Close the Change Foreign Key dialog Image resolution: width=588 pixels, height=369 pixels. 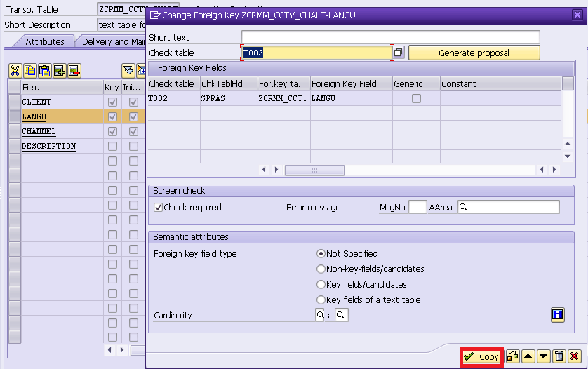click(577, 15)
